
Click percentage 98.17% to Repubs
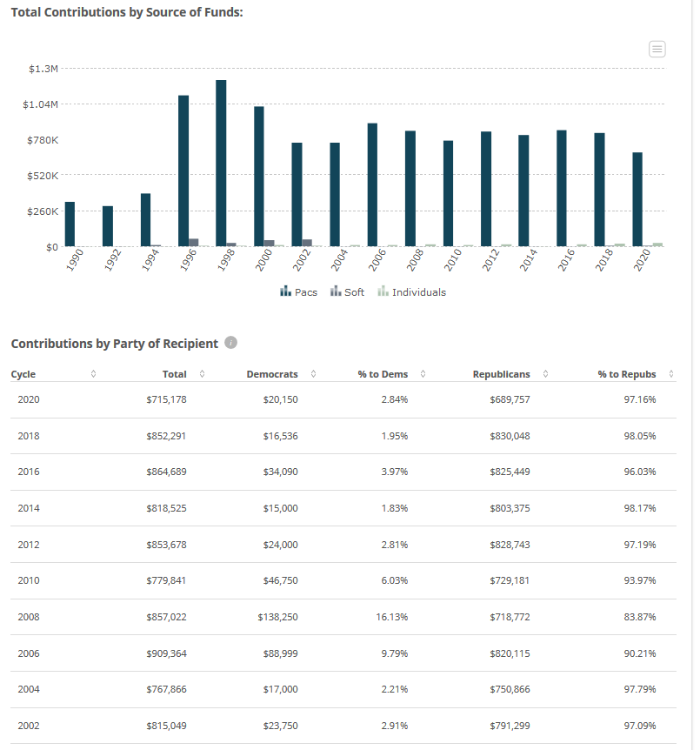[x=640, y=508]
